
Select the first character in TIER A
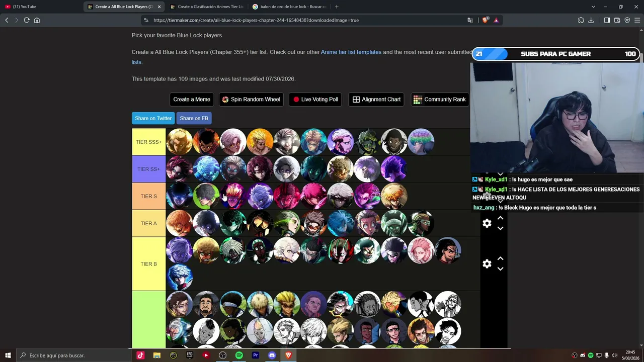(x=180, y=223)
